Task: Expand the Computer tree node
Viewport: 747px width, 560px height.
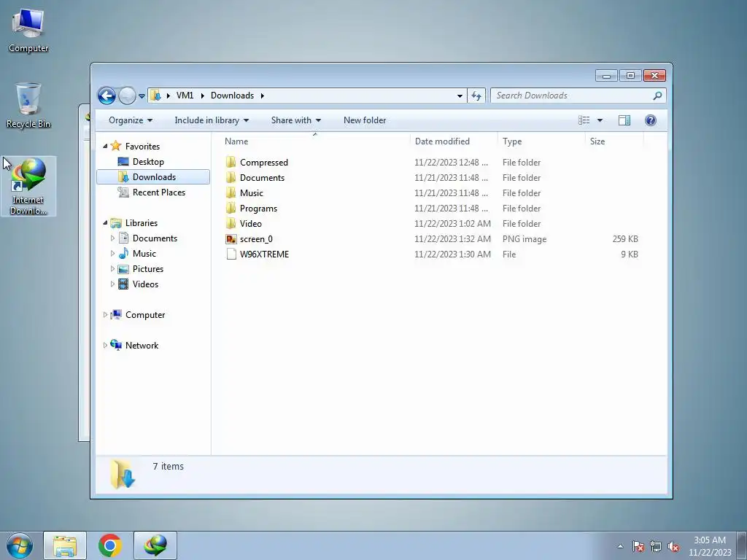Action: (x=105, y=315)
